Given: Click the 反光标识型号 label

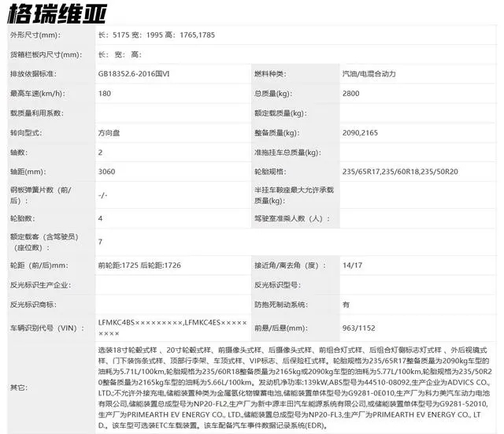Looking at the screenshot, I should (277, 285).
